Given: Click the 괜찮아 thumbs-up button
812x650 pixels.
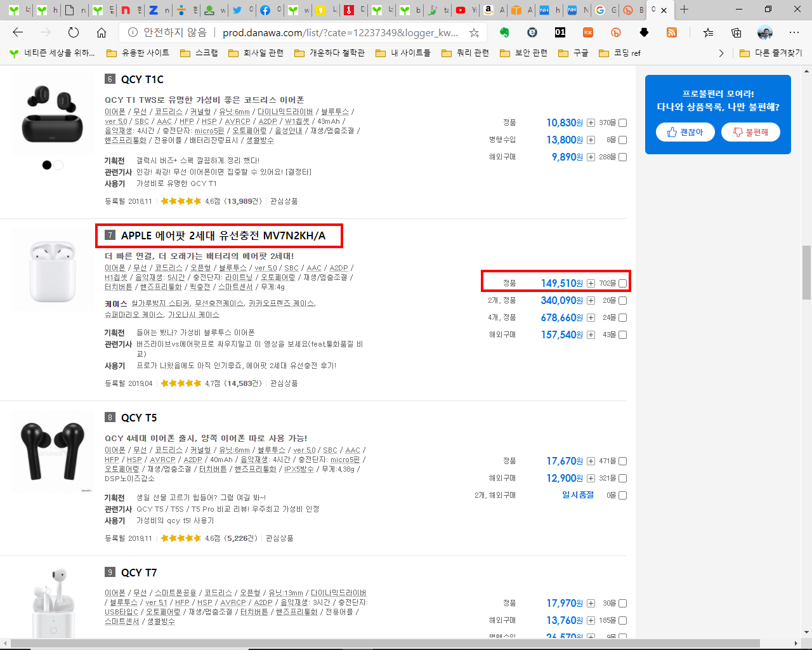Looking at the screenshot, I should tap(685, 132).
